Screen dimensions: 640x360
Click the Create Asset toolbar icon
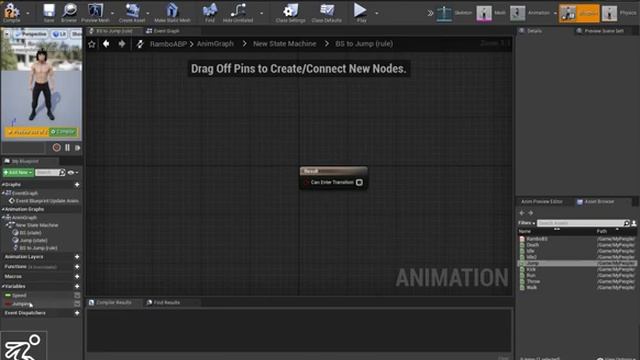132,12
